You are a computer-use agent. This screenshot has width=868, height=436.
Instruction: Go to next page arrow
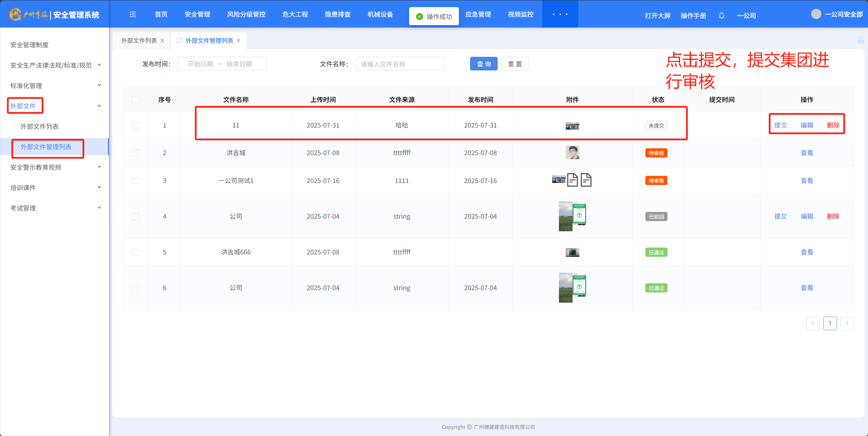[847, 323]
